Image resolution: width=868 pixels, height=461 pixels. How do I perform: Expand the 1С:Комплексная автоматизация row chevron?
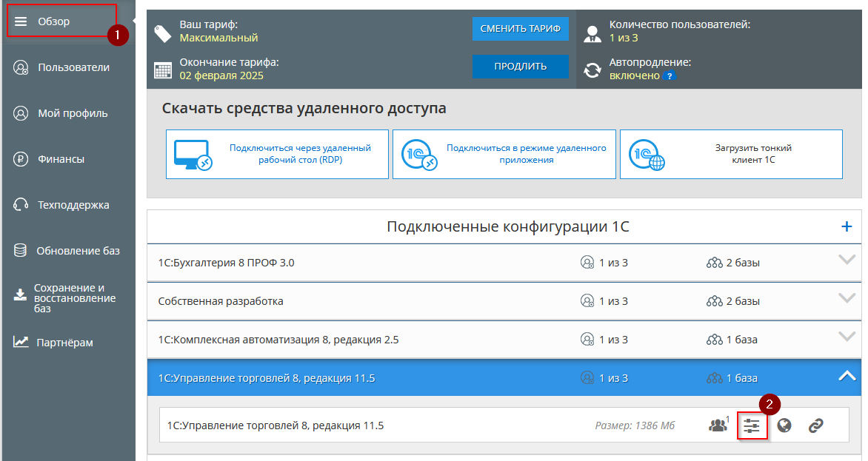pyautogui.click(x=847, y=337)
